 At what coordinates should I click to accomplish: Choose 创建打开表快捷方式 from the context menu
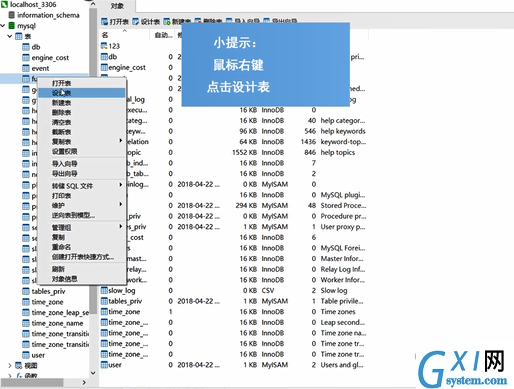pos(82,257)
